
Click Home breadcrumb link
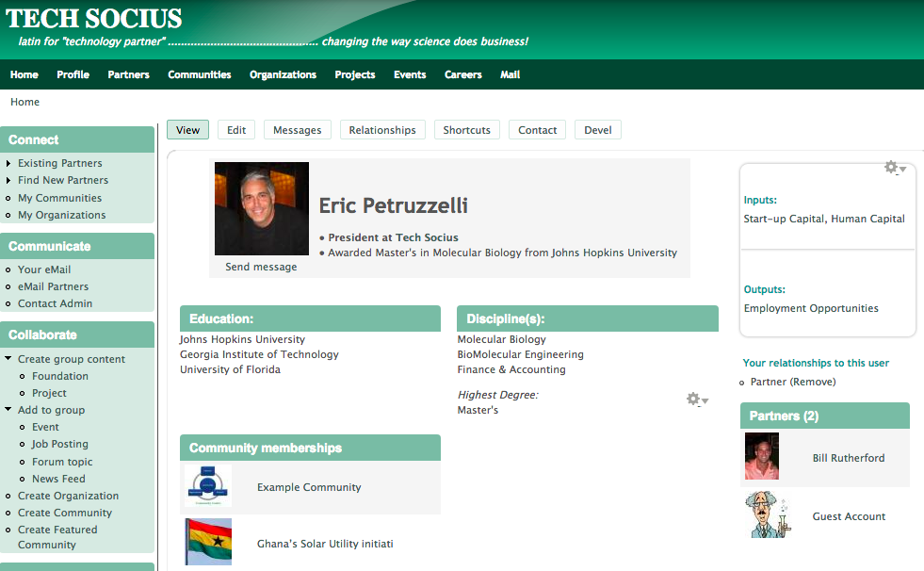(x=24, y=102)
